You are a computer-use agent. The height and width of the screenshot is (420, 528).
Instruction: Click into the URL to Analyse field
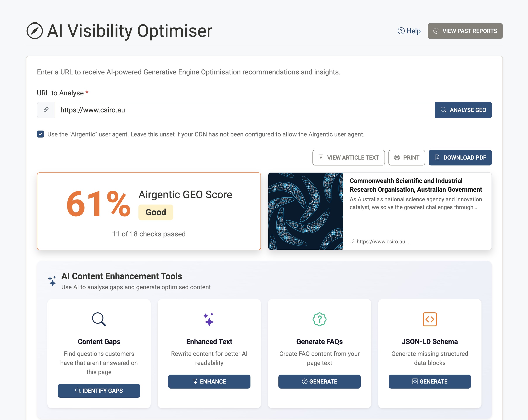pyautogui.click(x=245, y=110)
